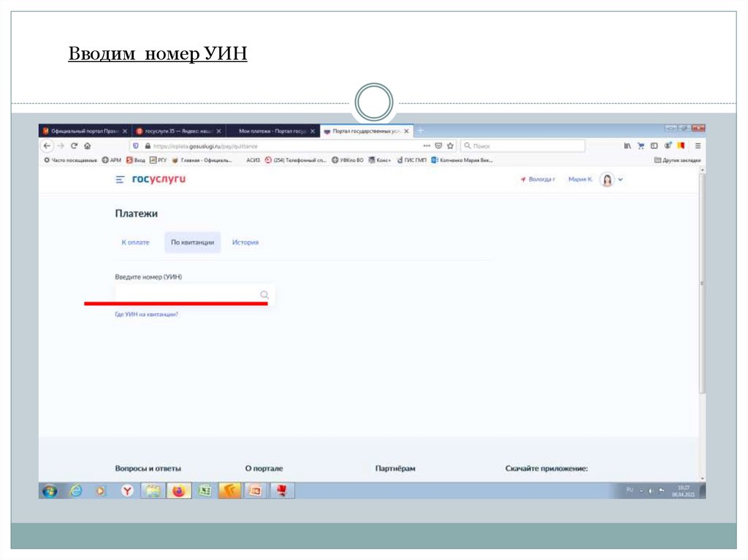Switch to Firefox in the taskbar

coord(179,491)
